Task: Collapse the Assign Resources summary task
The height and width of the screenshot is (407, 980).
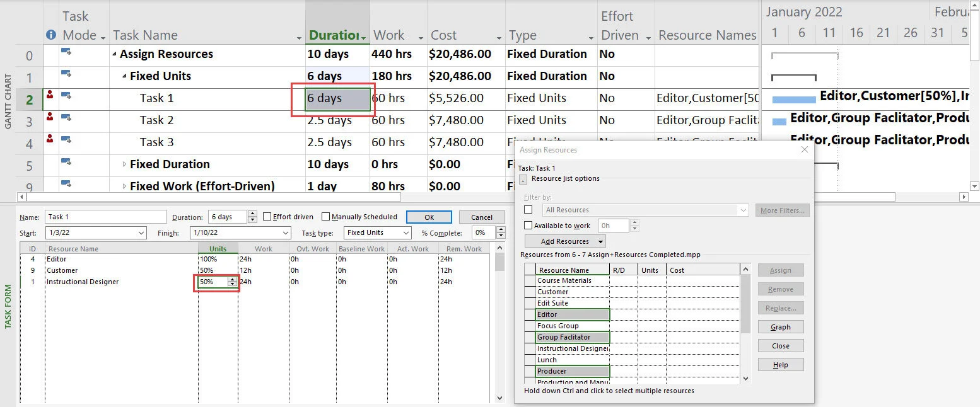Action: pyautogui.click(x=114, y=55)
